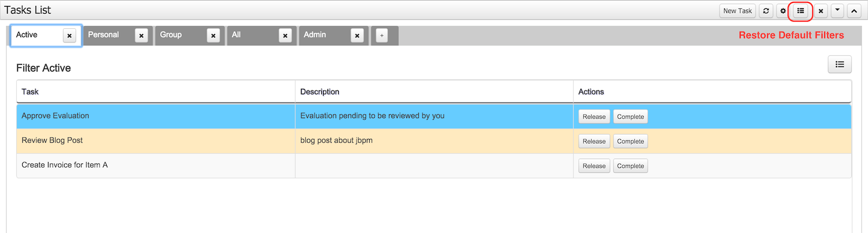868x233 pixels.
Task: Click the refresh icon in header toolbar
Action: pyautogui.click(x=765, y=11)
